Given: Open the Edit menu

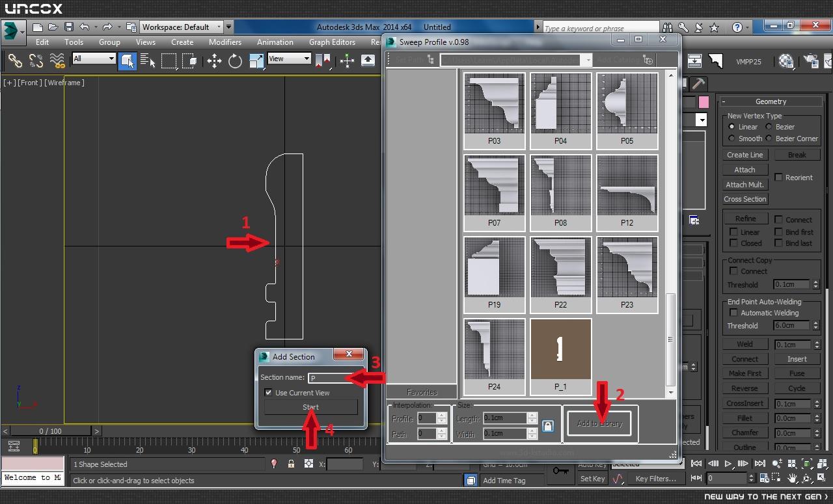Looking at the screenshot, I should coord(42,42).
